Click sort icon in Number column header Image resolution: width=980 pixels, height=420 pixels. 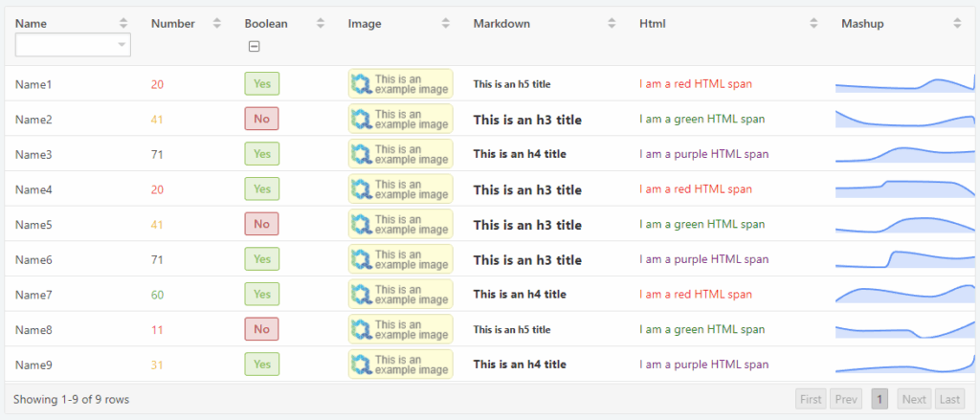[217, 23]
